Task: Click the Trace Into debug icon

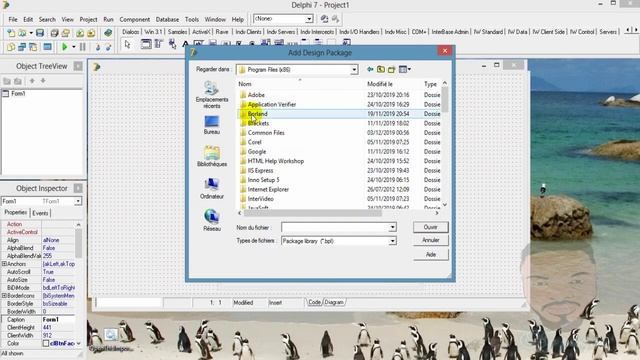Action: tap(98, 47)
